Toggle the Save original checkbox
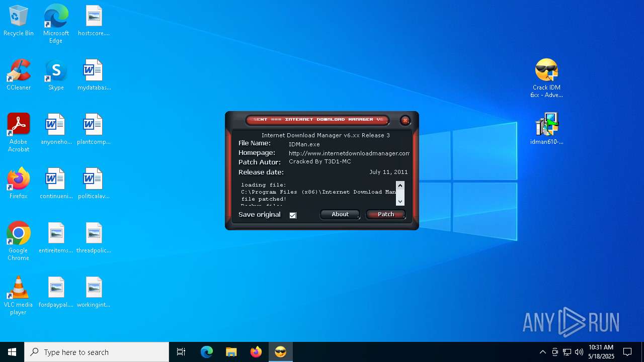 coord(293,215)
